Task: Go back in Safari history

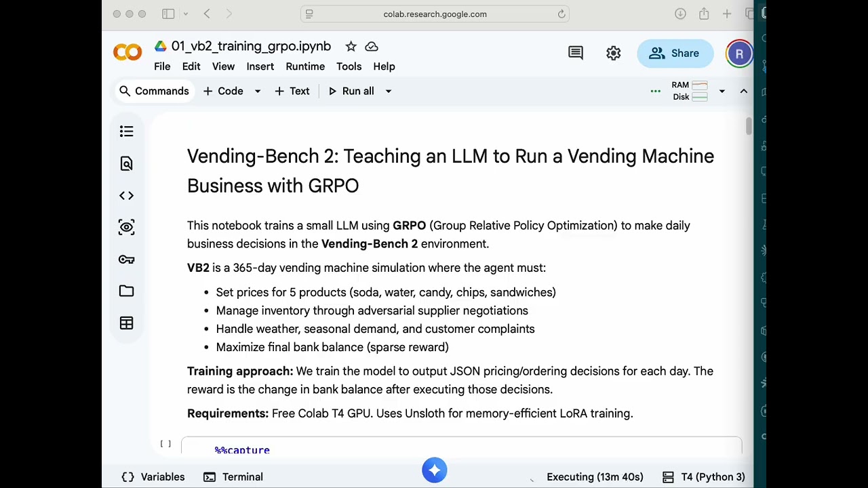Action: [x=207, y=14]
